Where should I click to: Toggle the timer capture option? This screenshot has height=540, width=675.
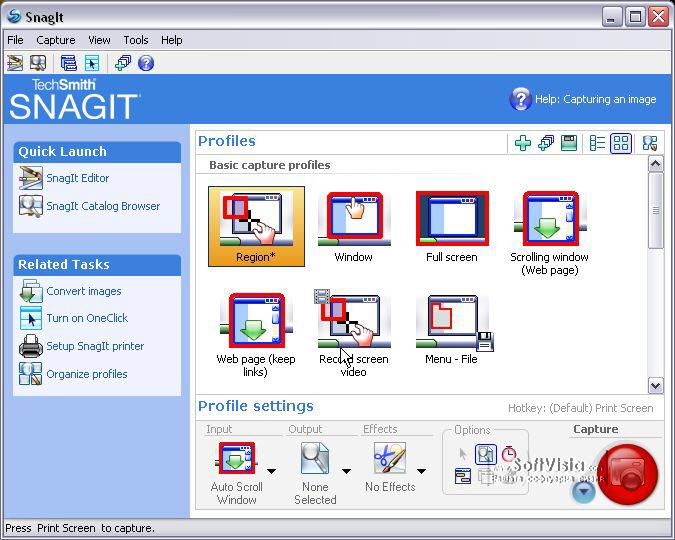509,453
